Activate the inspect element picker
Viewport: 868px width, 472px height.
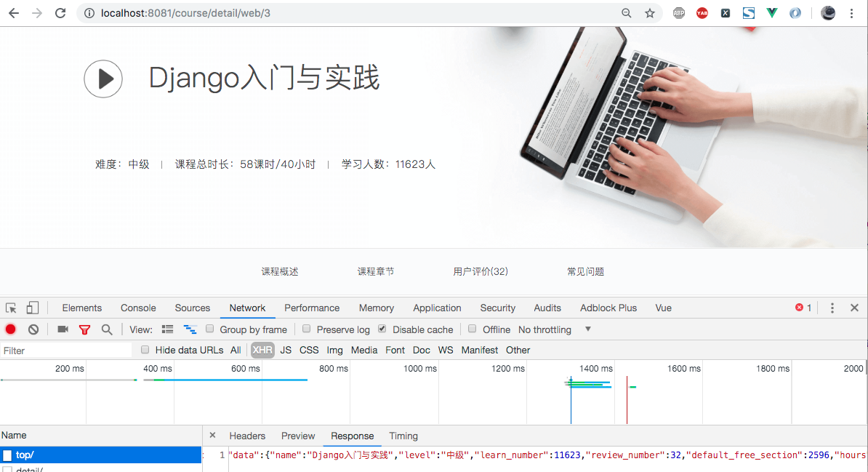11,308
